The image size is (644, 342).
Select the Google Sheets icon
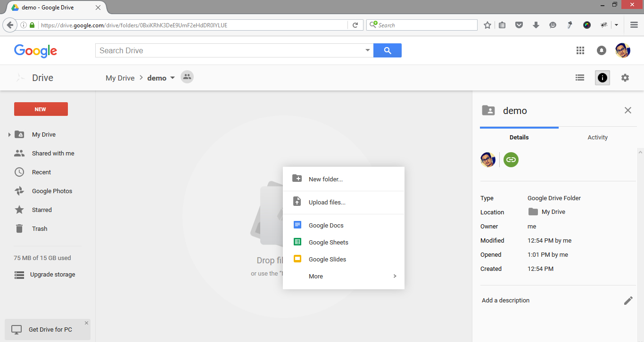[297, 242]
